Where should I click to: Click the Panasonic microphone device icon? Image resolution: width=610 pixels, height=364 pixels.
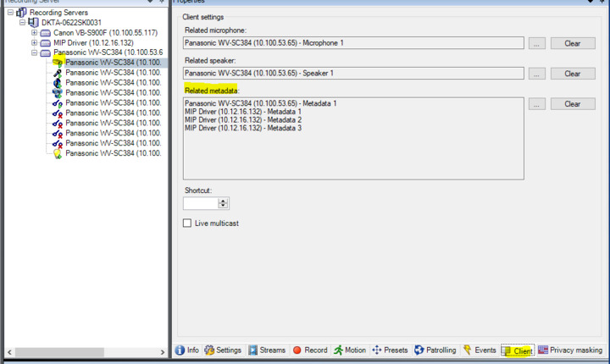point(57,73)
